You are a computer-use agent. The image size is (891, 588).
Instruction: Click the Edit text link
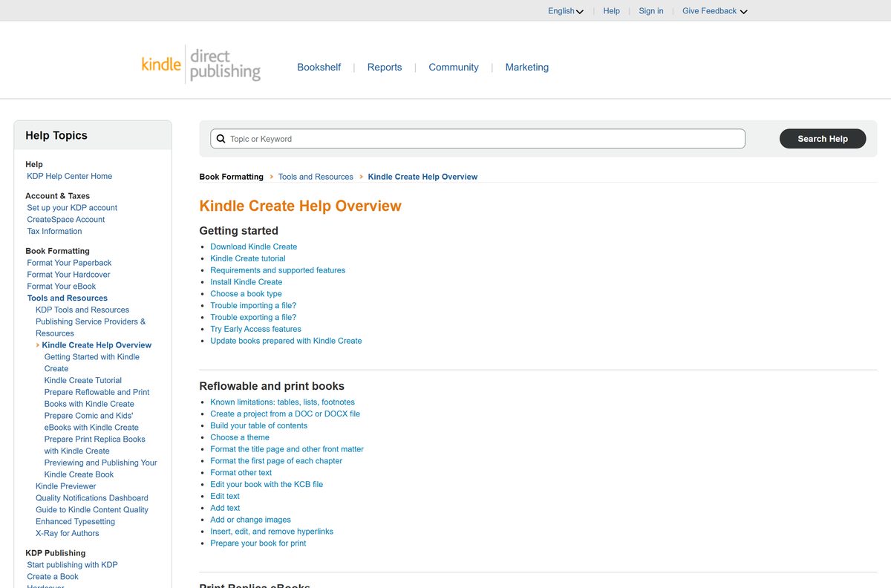click(225, 497)
